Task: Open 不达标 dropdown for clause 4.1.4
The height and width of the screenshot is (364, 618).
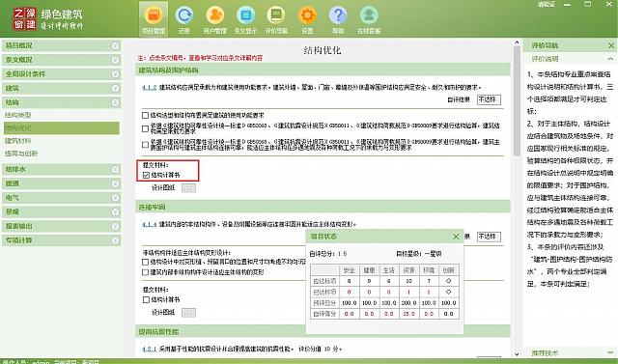Action: click(489, 237)
